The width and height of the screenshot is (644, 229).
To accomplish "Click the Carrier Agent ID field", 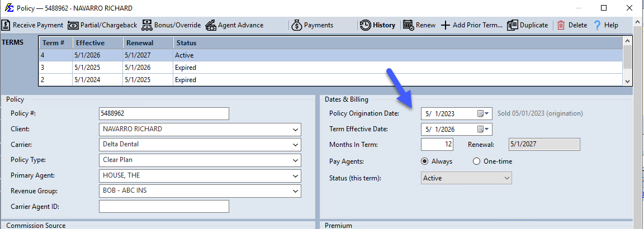I will point(164,207).
